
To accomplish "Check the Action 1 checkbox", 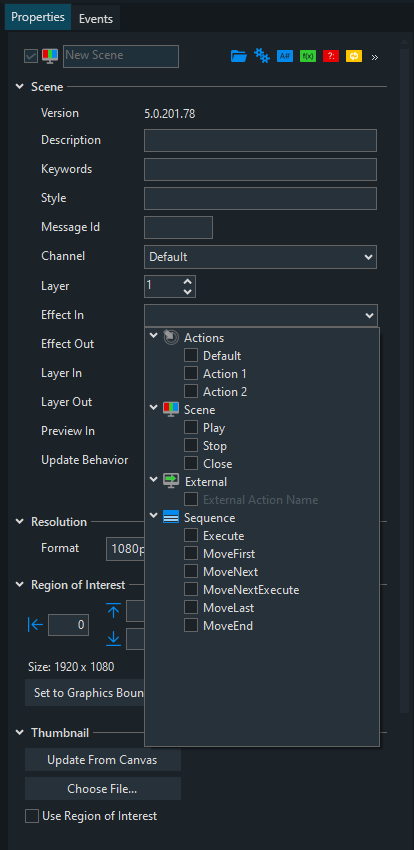I will click(x=191, y=374).
